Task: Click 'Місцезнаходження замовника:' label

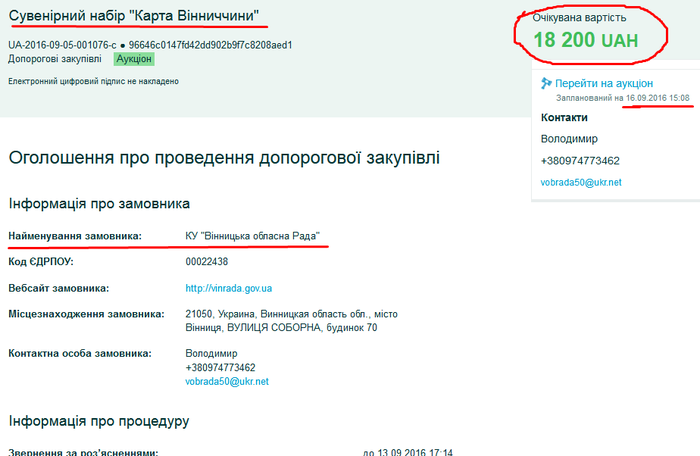Action: pyautogui.click(x=86, y=314)
